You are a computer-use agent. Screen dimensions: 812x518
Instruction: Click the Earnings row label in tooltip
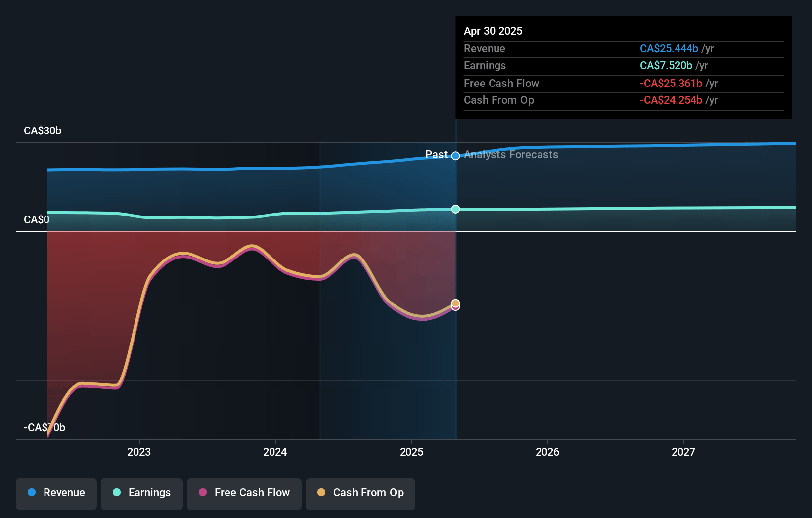(x=485, y=65)
